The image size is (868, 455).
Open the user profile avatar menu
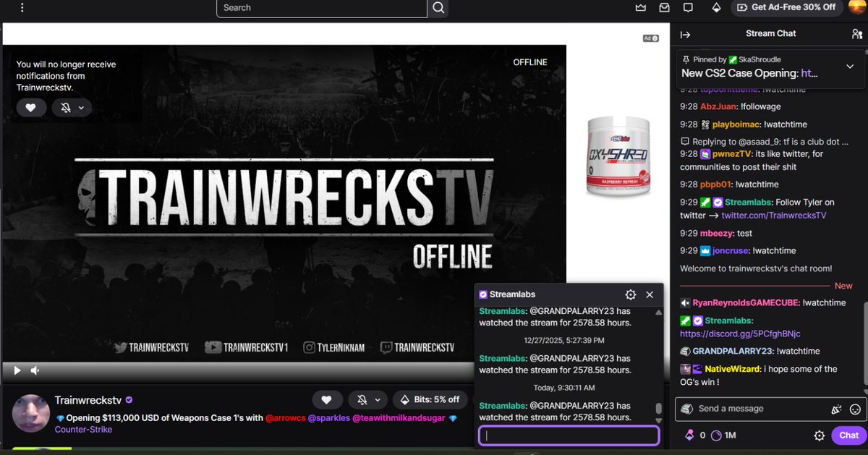tap(856, 7)
